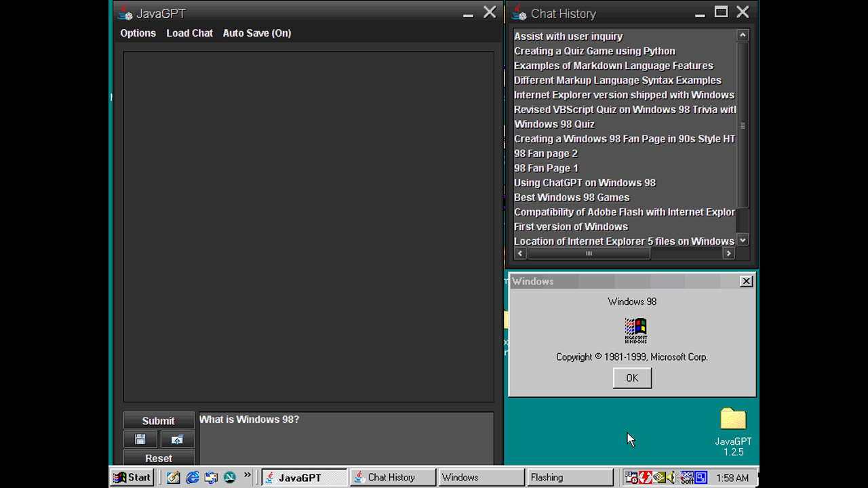The width and height of the screenshot is (868, 488).
Task: Click the red lightning bolt tray icon
Action: tap(645, 477)
